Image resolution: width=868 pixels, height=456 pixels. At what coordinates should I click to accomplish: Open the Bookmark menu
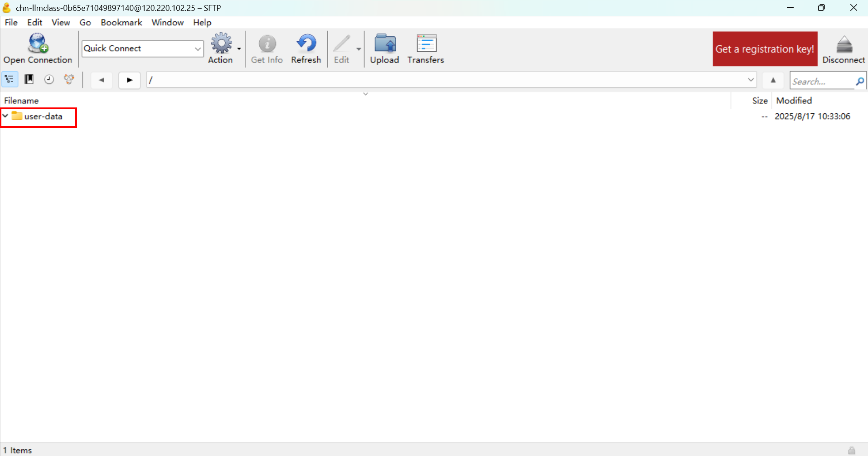coord(121,22)
